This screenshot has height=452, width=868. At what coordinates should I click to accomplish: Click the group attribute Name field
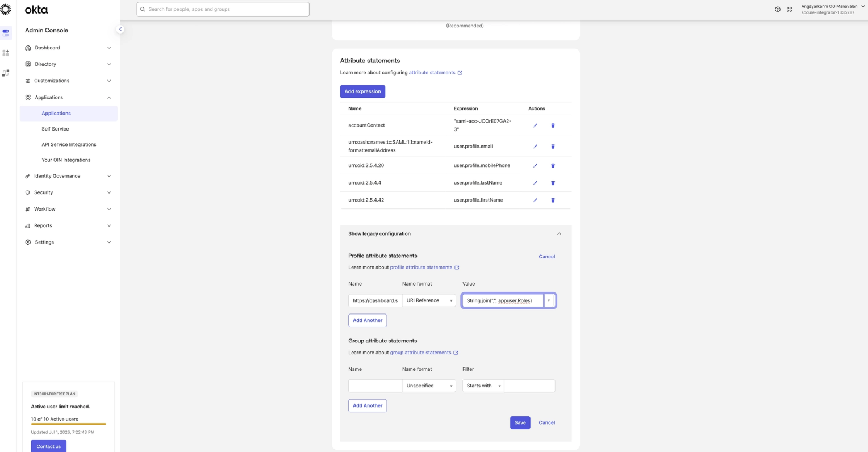point(375,386)
